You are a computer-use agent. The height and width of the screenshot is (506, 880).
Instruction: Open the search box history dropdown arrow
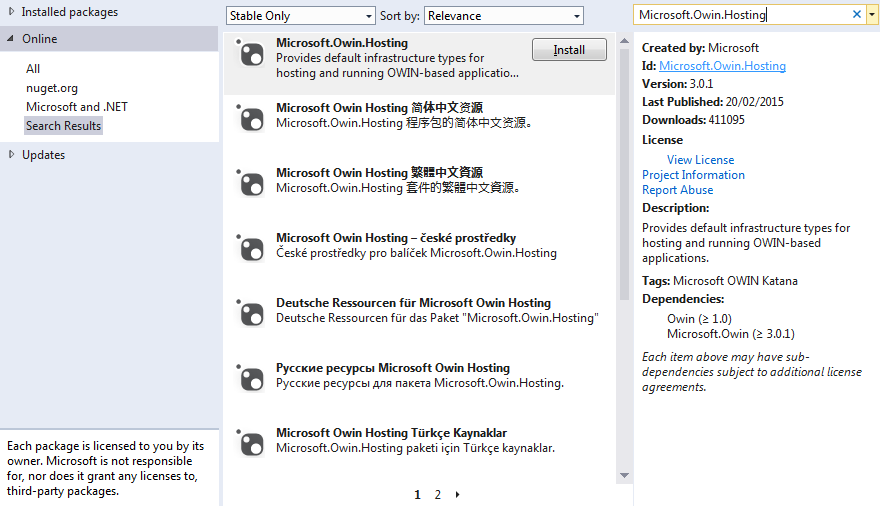click(872, 15)
